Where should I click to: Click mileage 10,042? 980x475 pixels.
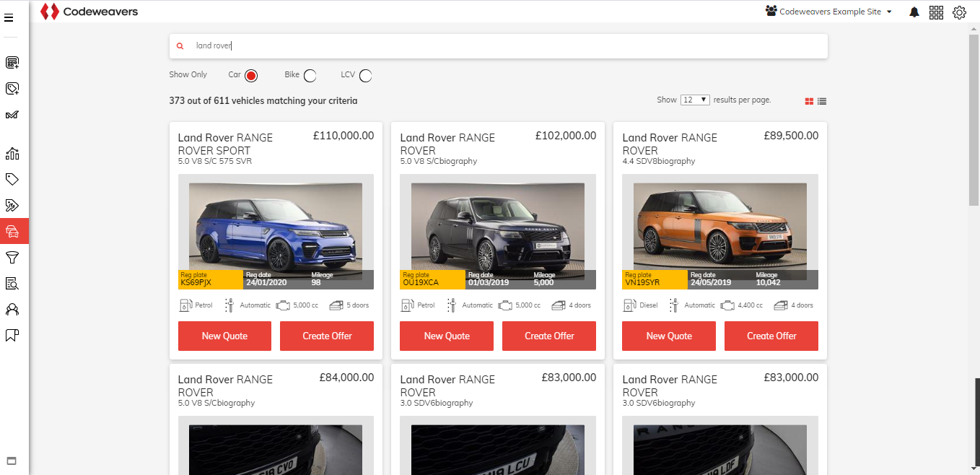coord(769,282)
